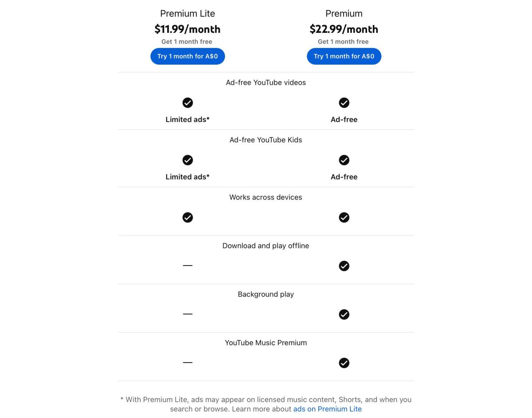Click the $11.99/month price text

click(188, 29)
